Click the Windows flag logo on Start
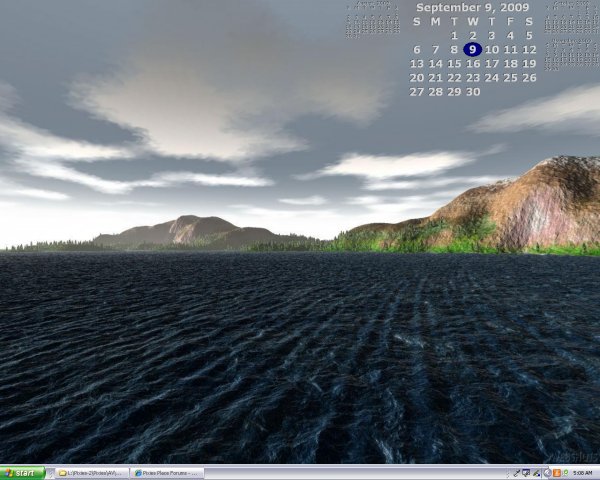 (x=9, y=473)
